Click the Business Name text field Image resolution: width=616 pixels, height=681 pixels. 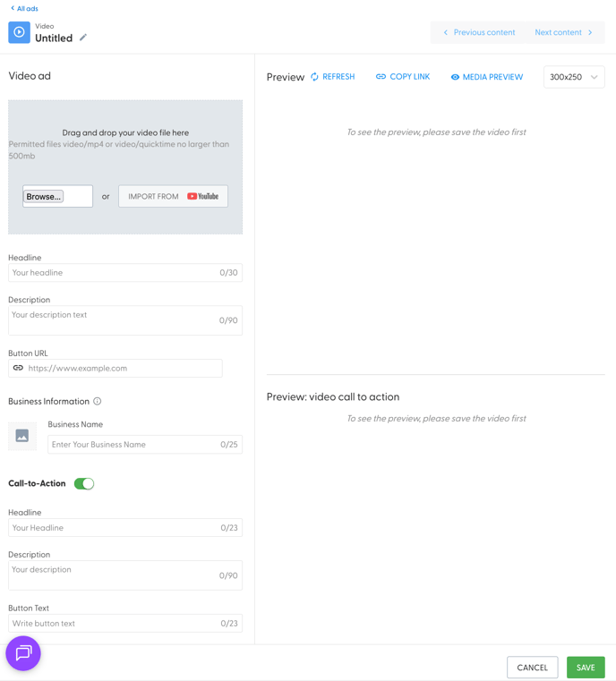pyautogui.click(x=133, y=445)
